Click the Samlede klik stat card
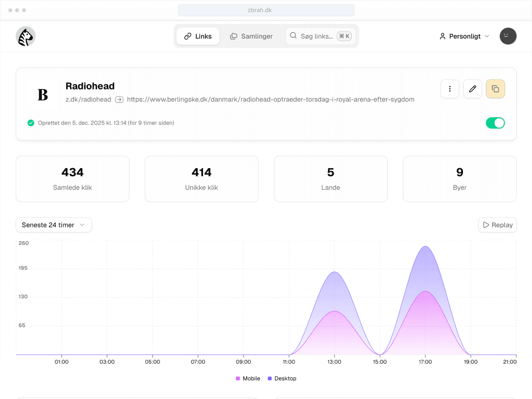 pos(72,178)
